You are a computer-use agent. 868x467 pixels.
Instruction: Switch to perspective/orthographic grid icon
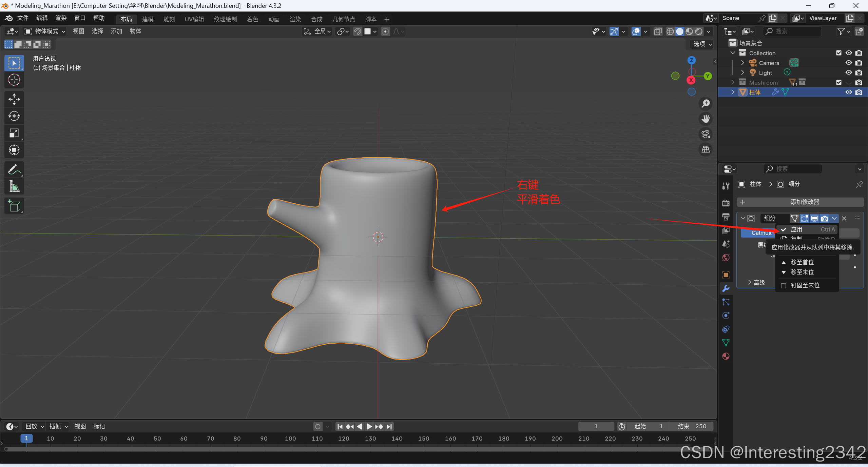[706, 149]
